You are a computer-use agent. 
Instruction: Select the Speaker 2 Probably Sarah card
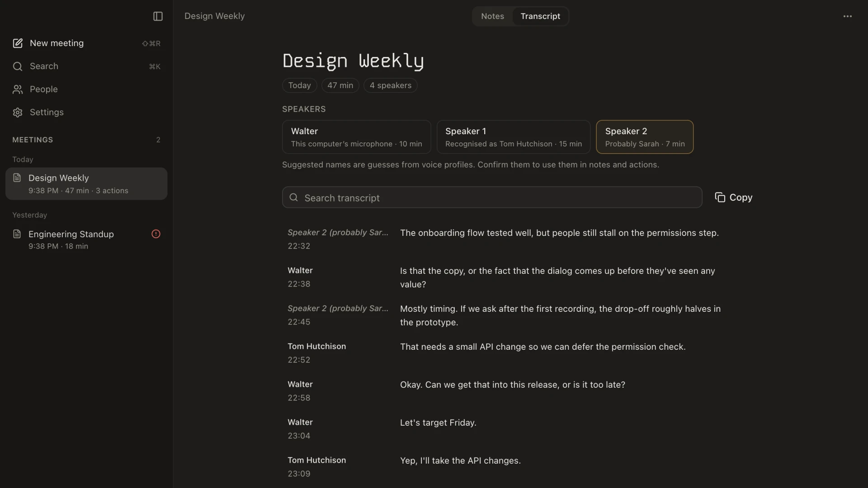click(645, 137)
